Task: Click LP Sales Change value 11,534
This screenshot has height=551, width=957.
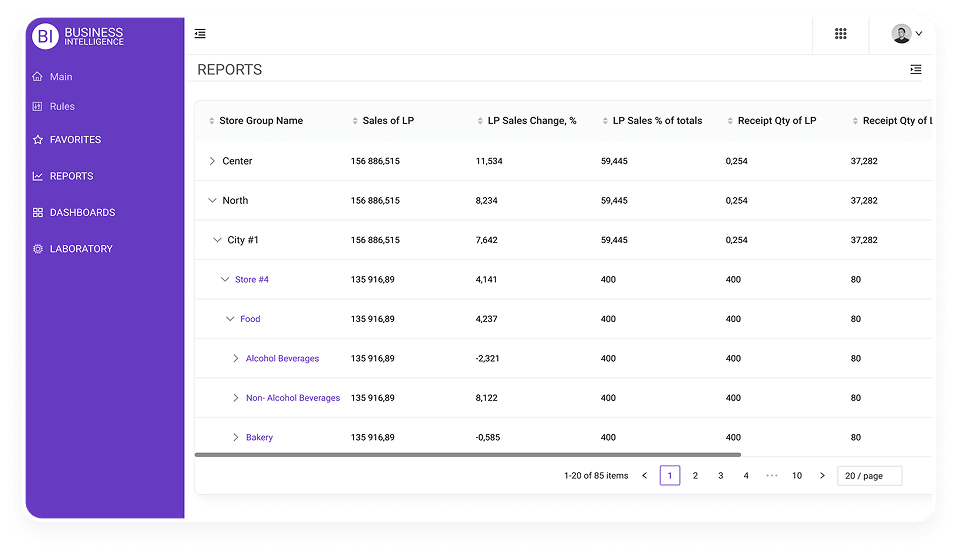Action: [489, 161]
